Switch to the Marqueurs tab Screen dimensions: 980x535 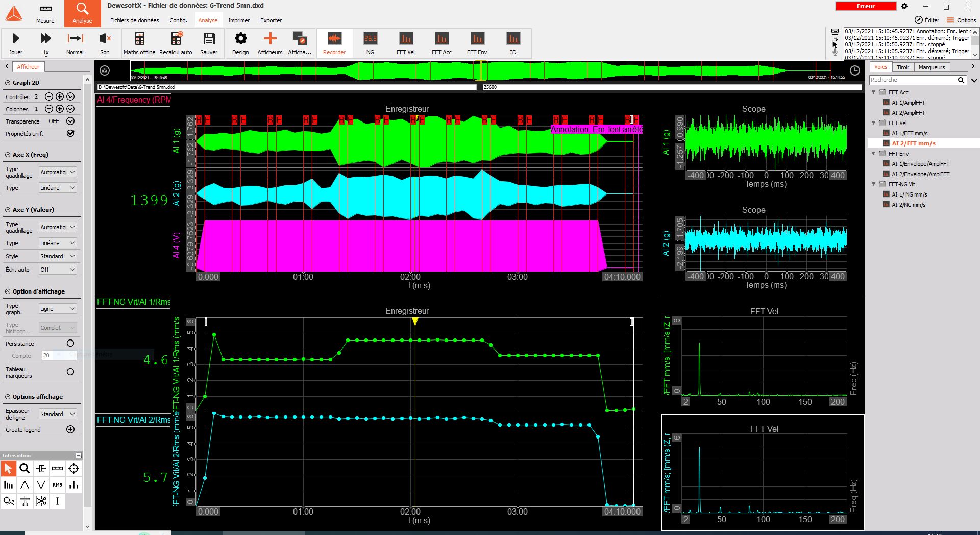932,67
